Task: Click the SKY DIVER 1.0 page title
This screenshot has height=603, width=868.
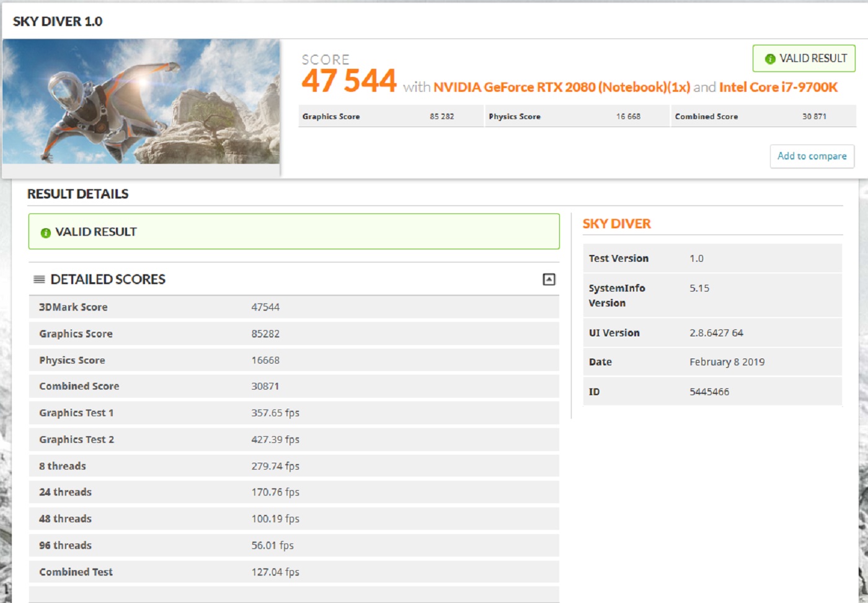Action: click(x=58, y=21)
